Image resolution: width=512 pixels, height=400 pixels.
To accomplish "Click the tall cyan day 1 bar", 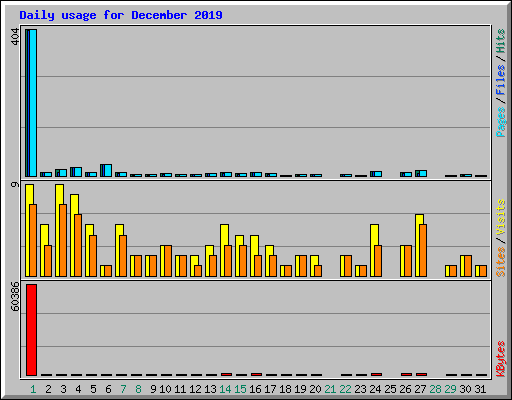I will (33, 103).
